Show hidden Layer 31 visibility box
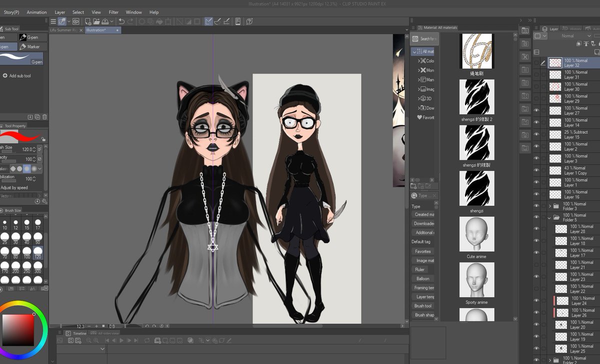Viewport: 600px width, 364px height. pos(536,74)
